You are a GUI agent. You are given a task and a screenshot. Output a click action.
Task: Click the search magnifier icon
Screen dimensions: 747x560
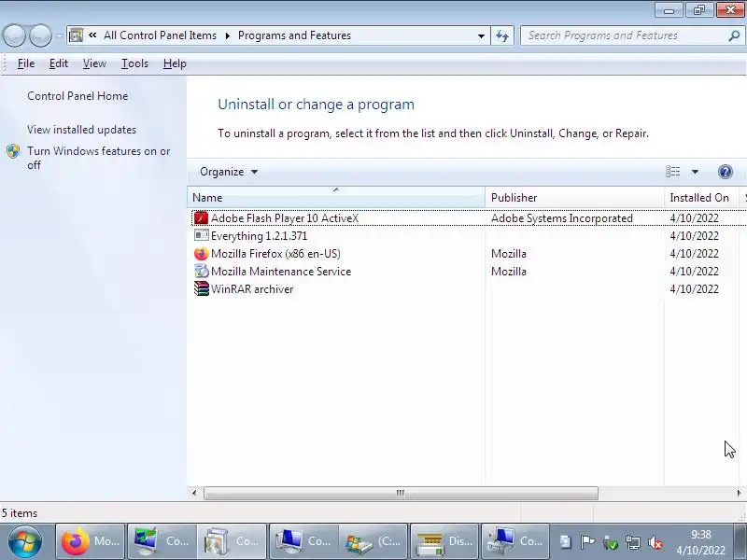734,35
